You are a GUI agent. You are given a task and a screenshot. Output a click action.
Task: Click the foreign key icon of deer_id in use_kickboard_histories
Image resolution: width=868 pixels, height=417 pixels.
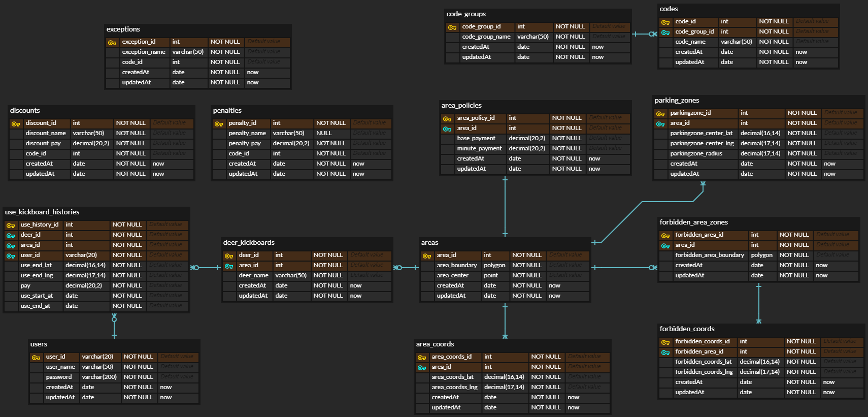(x=11, y=236)
